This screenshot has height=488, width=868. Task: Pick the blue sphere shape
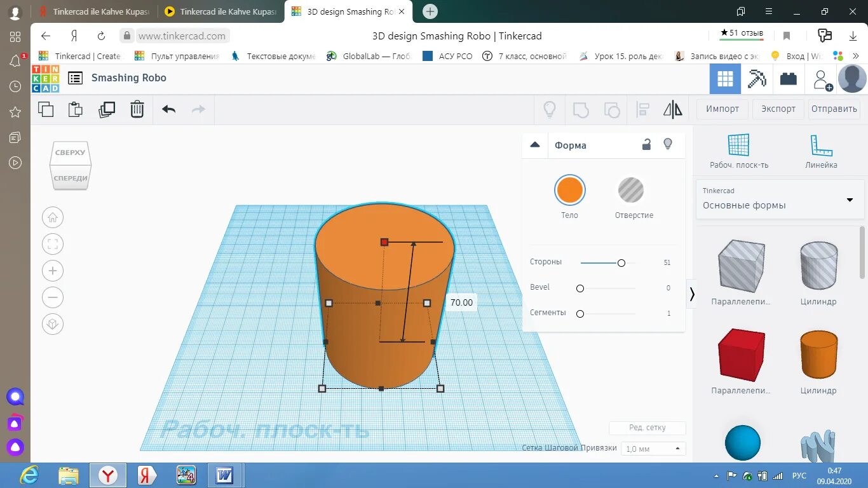pos(742,443)
